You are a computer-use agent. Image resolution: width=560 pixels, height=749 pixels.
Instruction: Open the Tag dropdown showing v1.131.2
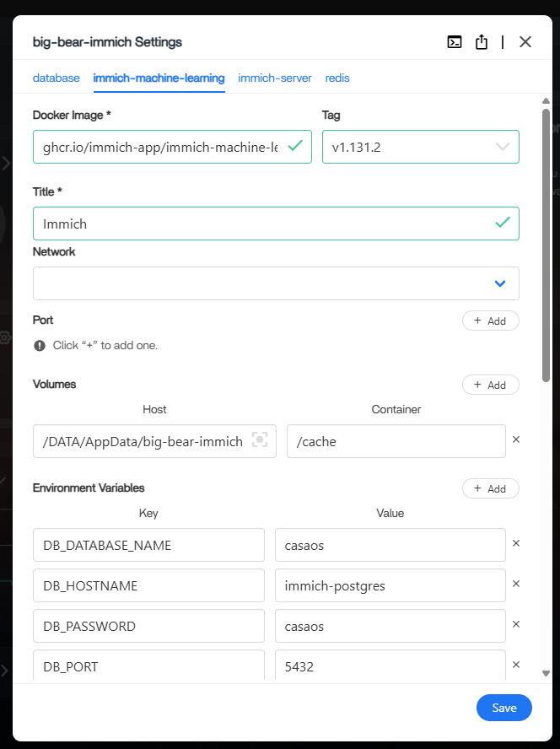pos(421,147)
